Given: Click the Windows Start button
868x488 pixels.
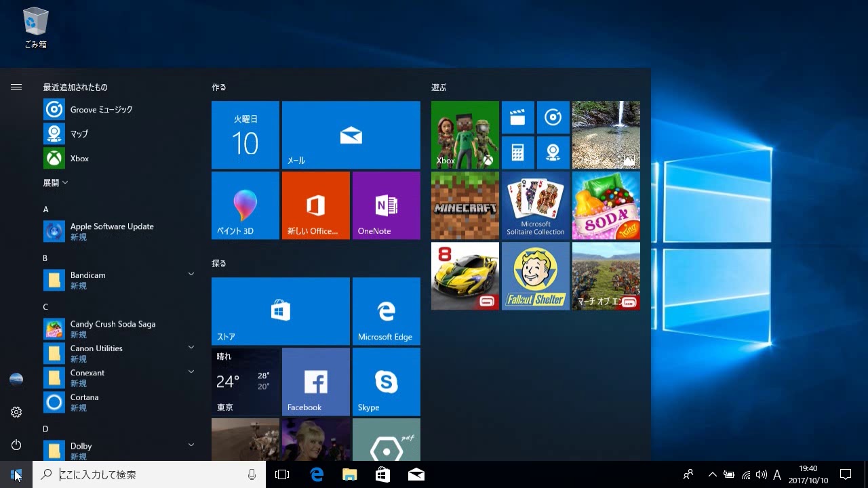Looking at the screenshot, I should tap(16, 474).
